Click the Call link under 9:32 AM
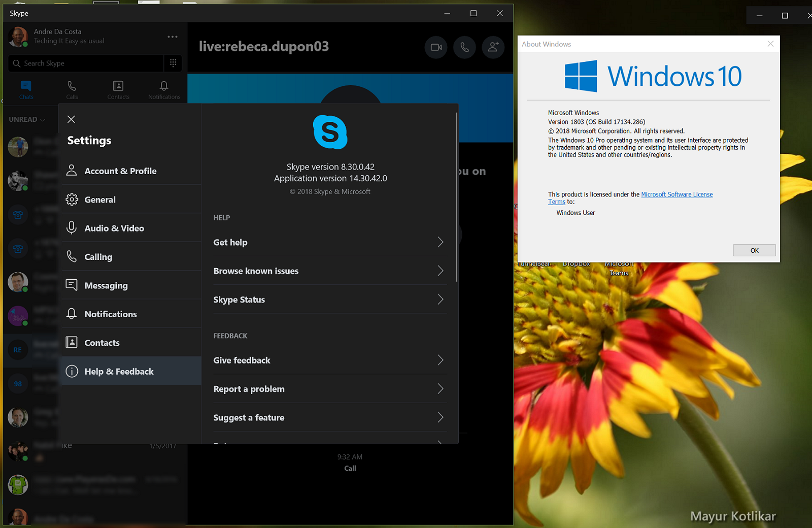This screenshot has width=812, height=528. pos(350,468)
